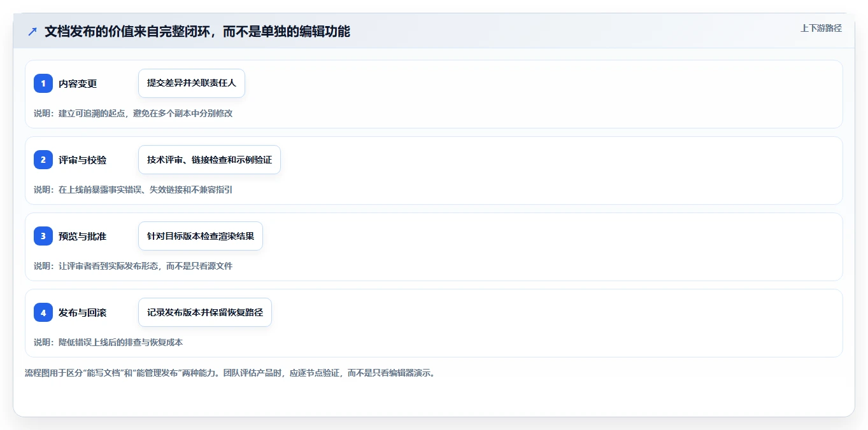Click the 评审与校验 step title
The image size is (868, 430).
[x=83, y=160]
